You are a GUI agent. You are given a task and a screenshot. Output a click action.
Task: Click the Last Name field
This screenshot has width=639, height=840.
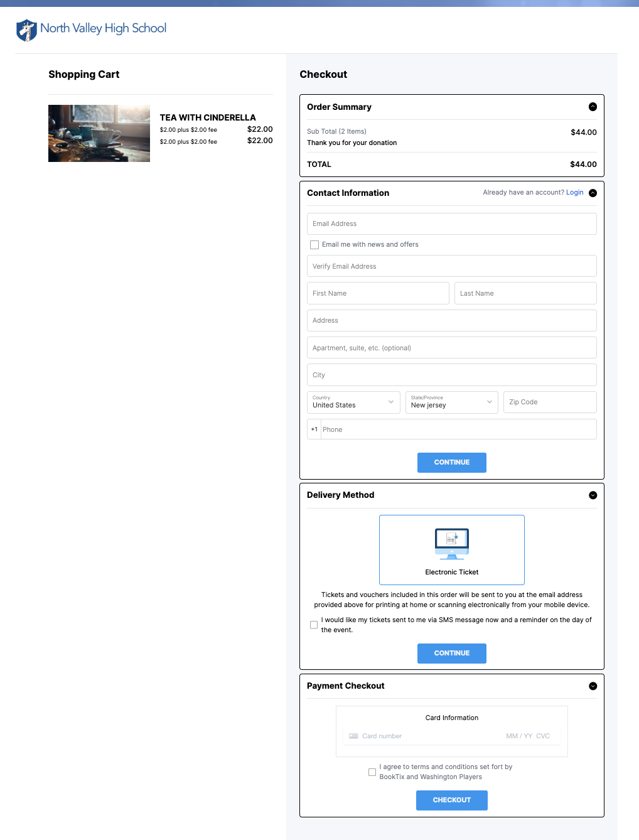(525, 293)
